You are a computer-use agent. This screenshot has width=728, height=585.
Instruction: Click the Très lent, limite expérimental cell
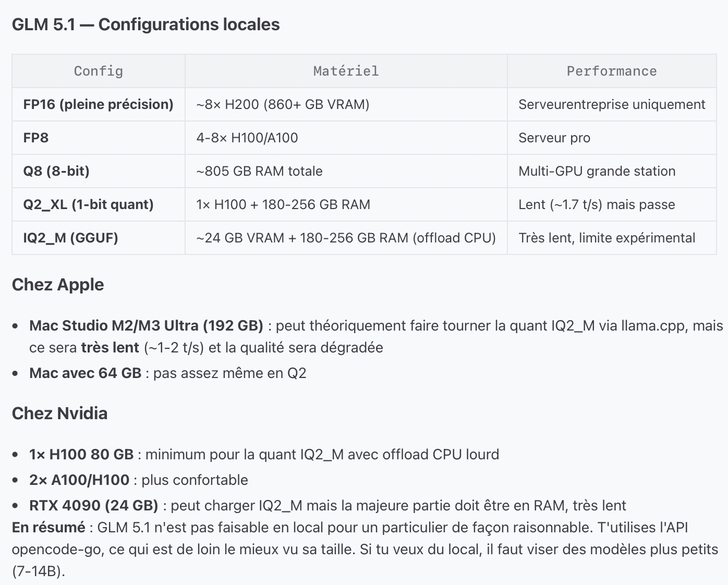pyautogui.click(x=612, y=238)
